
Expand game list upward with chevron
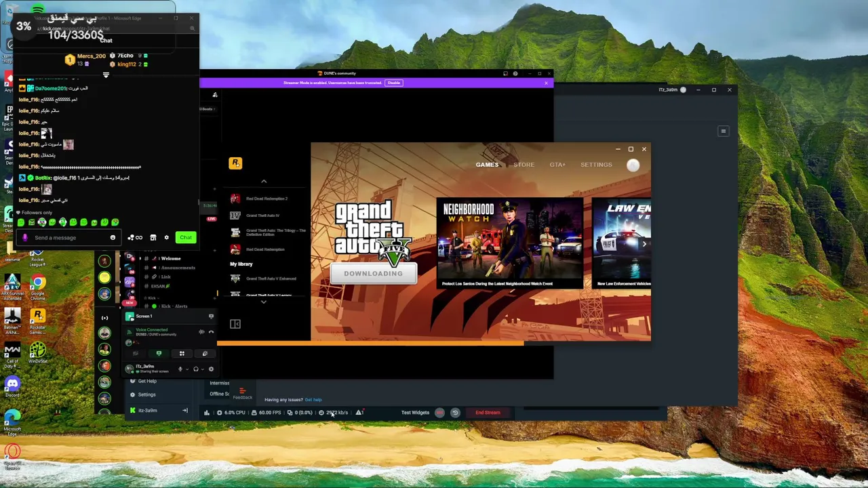coord(264,181)
